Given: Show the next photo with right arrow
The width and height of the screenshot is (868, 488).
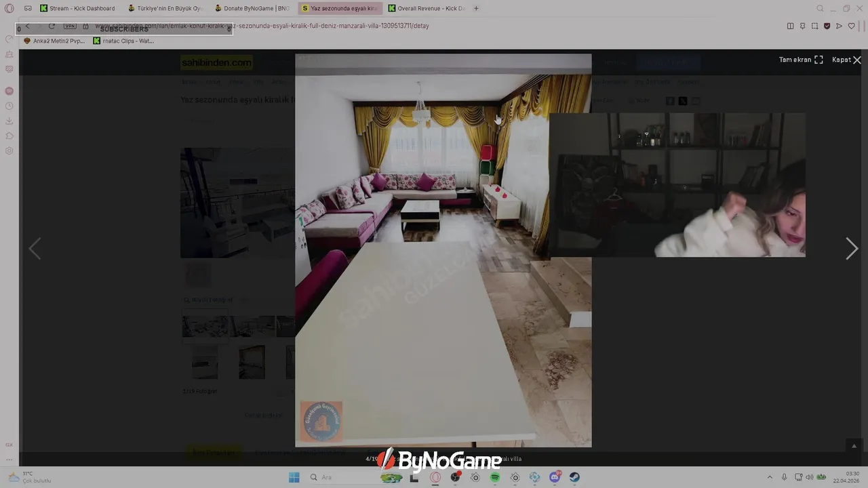Looking at the screenshot, I should point(852,249).
